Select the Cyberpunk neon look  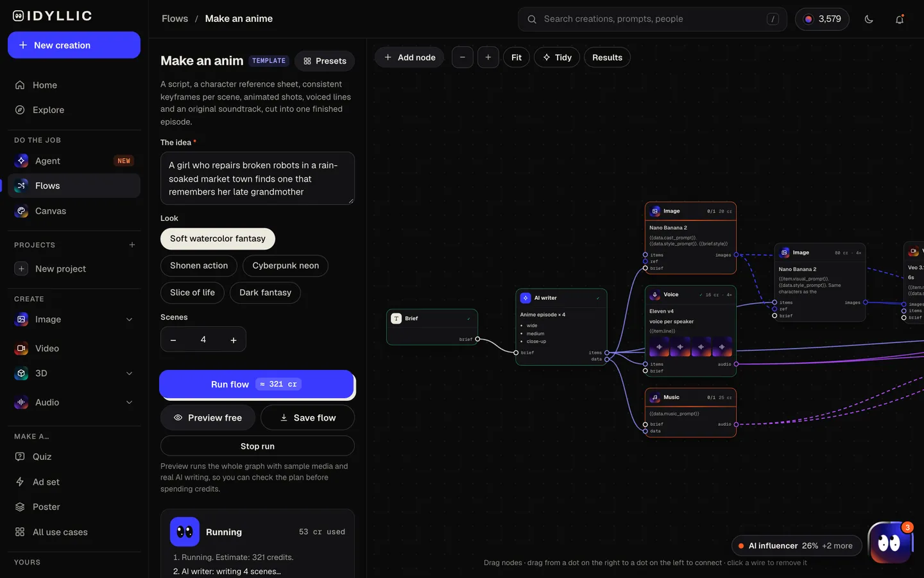coord(286,266)
